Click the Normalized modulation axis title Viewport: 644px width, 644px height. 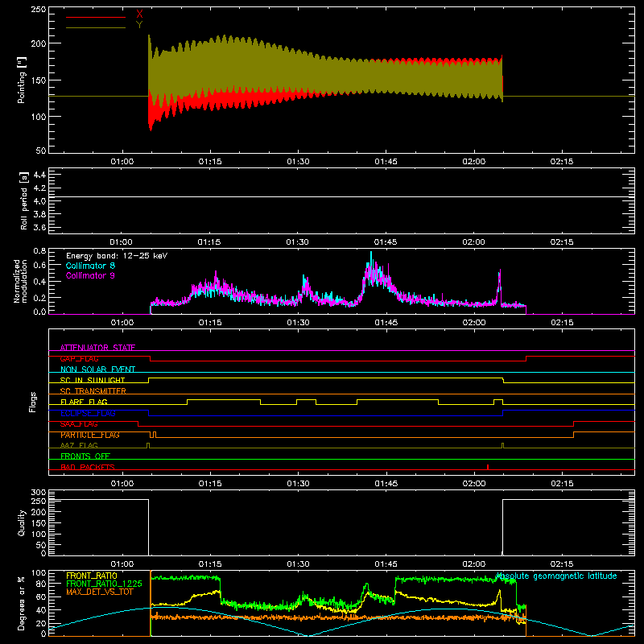[20, 281]
